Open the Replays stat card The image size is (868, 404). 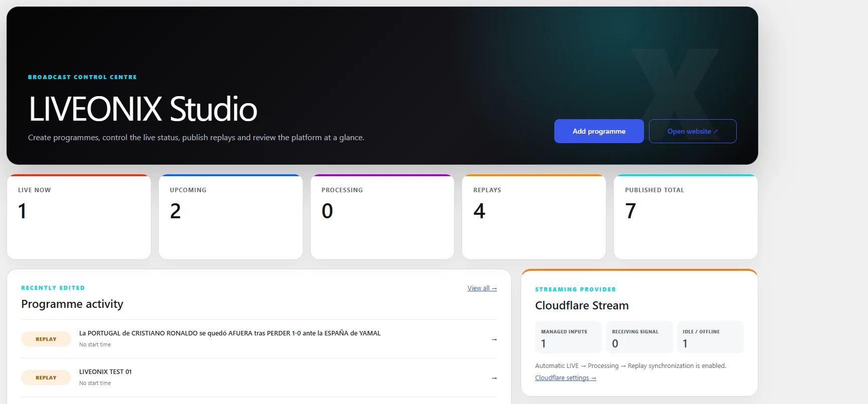[534, 217]
